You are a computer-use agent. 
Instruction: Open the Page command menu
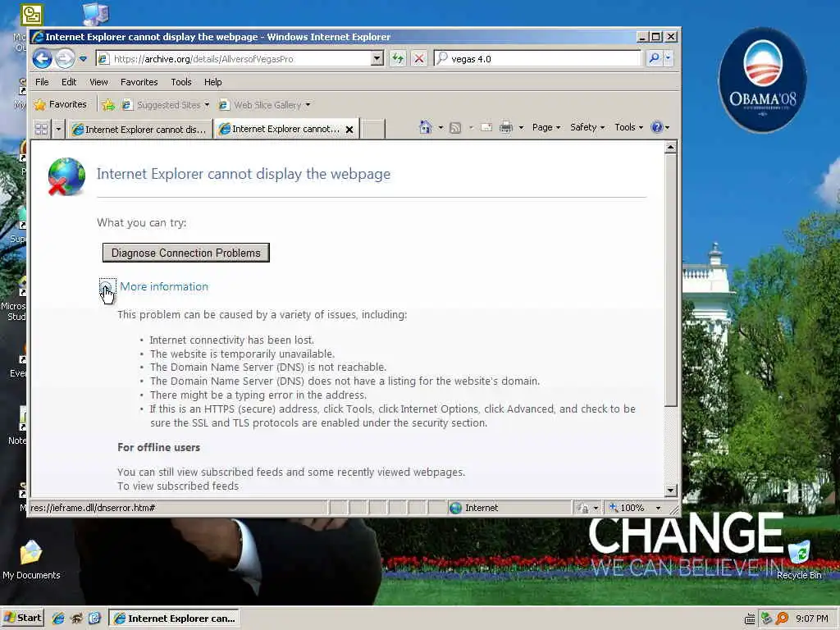coord(546,127)
